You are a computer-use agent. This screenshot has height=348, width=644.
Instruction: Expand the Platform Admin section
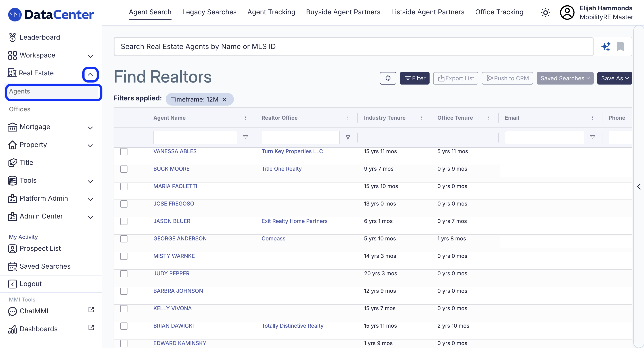(90, 199)
